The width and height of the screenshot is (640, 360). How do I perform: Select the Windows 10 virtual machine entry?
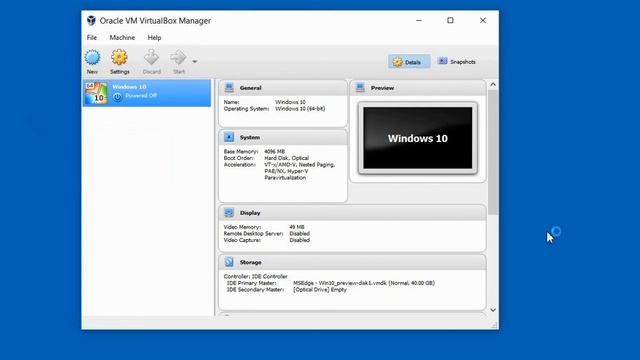147,93
